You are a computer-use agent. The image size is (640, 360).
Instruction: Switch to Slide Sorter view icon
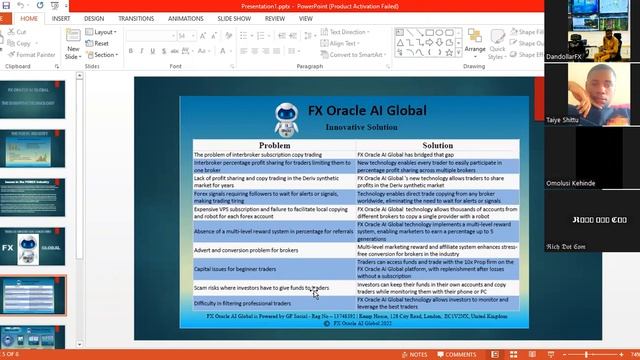coord(513,354)
